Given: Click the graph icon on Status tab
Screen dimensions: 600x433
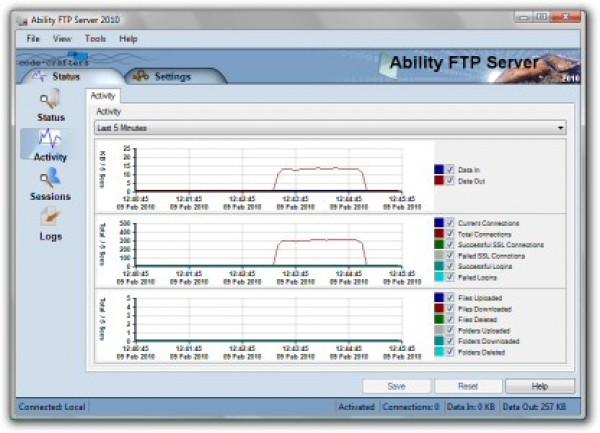Looking at the screenshot, I should [39, 76].
